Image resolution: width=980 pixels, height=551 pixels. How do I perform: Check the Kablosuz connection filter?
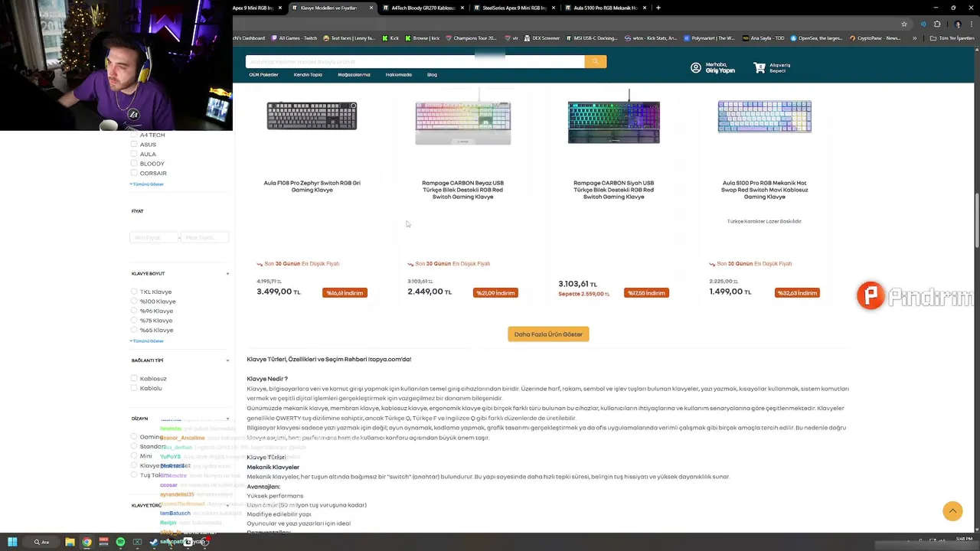click(x=134, y=378)
